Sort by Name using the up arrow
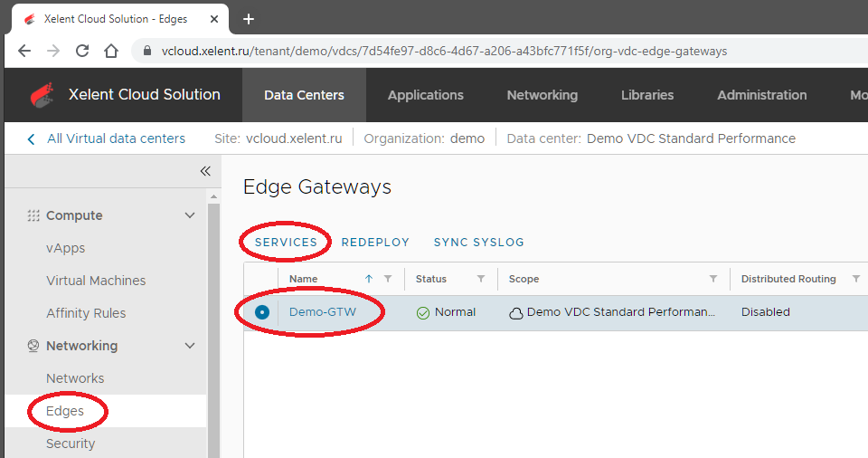Screen dimensions: 868x458 pyautogui.click(x=369, y=279)
